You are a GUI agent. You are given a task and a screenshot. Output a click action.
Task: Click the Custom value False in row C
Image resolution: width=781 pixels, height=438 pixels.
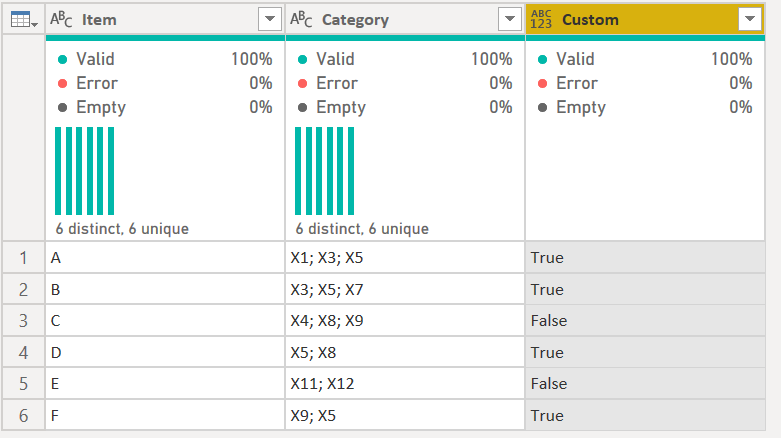click(645, 321)
